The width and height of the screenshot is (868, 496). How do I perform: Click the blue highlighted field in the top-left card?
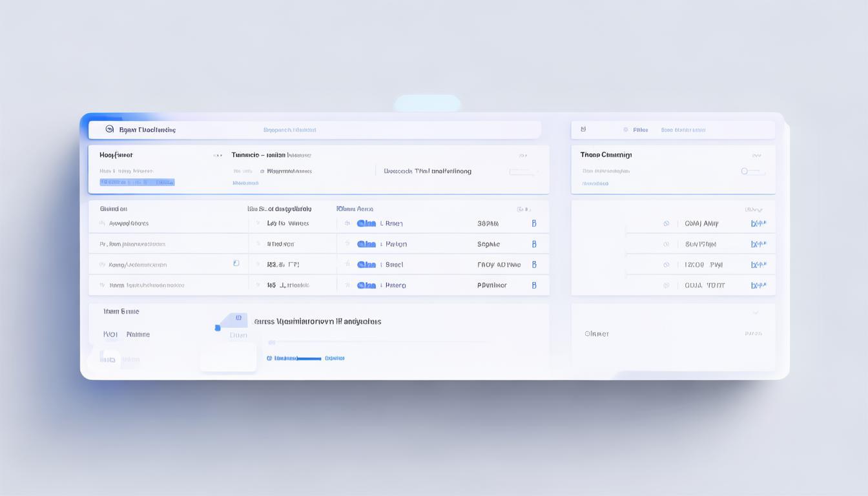[x=137, y=183]
